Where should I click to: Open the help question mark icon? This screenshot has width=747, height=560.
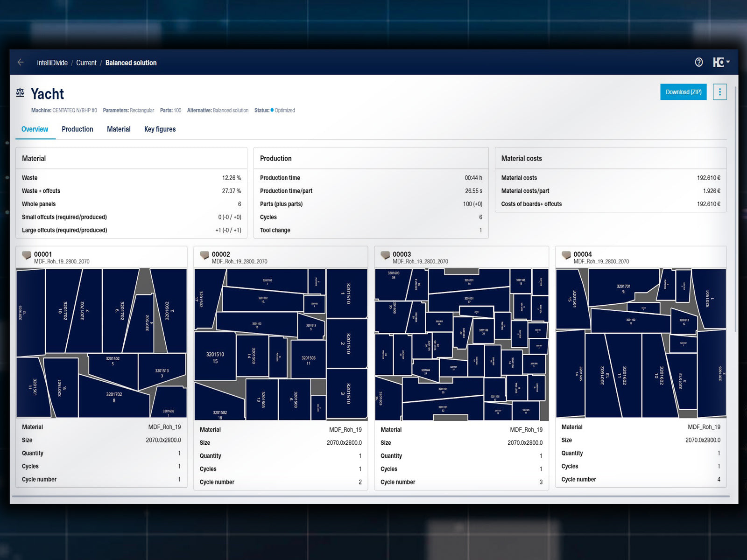pos(698,62)
